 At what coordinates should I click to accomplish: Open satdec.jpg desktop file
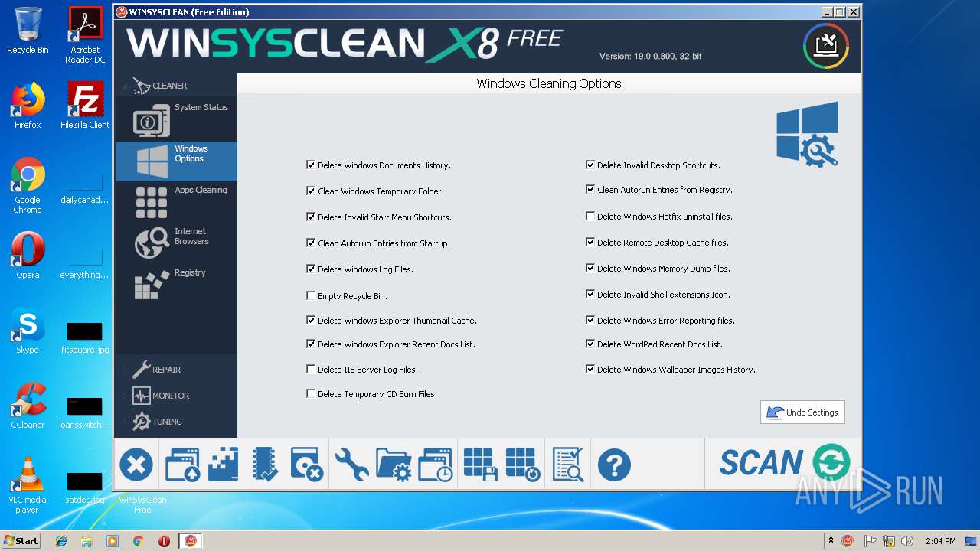click(x=85, y=487)
